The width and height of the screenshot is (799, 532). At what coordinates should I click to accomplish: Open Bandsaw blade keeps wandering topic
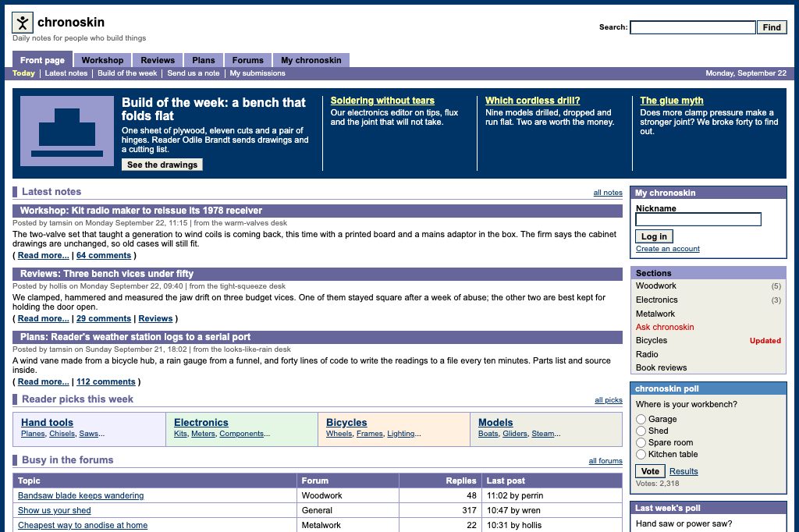click(x=80, y=495)
